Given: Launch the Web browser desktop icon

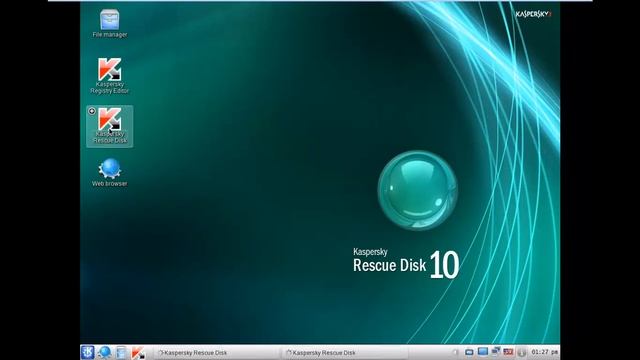Looking at the screenshot, I should 109,173.
